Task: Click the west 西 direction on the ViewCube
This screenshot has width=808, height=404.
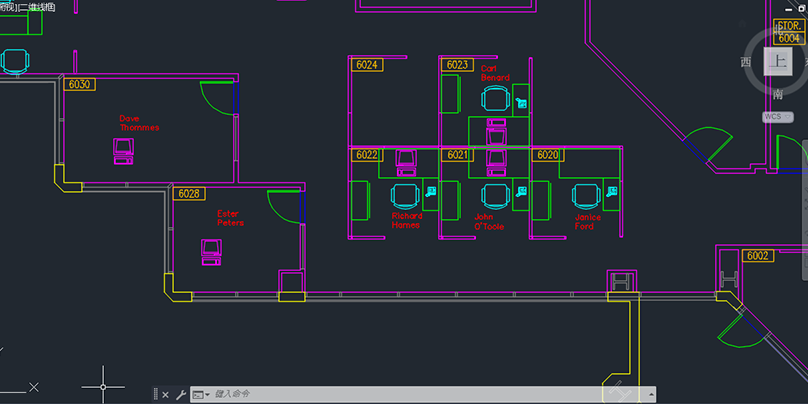Action: click(x=745, y=62)
